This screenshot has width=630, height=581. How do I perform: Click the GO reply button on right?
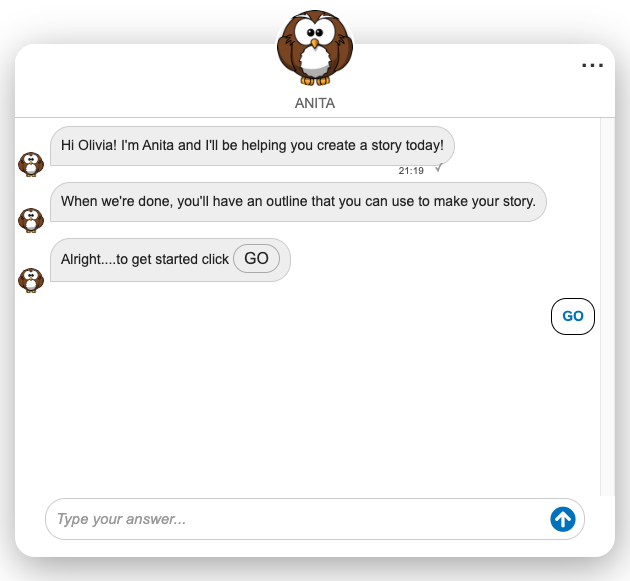tap(573, 316)
